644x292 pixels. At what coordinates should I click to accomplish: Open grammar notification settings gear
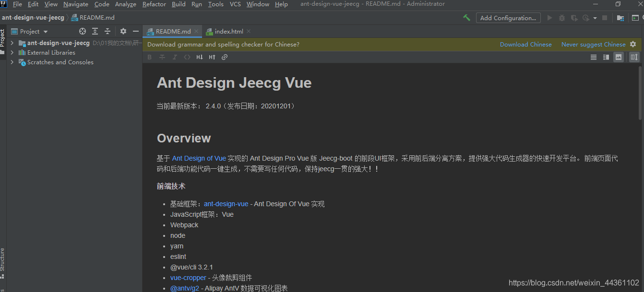(633, 44)
